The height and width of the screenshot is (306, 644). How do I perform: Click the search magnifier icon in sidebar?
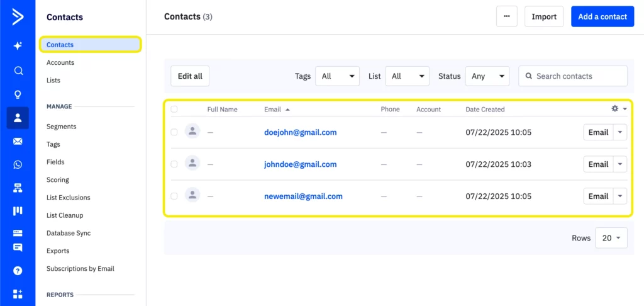click(x=18, y=71)
